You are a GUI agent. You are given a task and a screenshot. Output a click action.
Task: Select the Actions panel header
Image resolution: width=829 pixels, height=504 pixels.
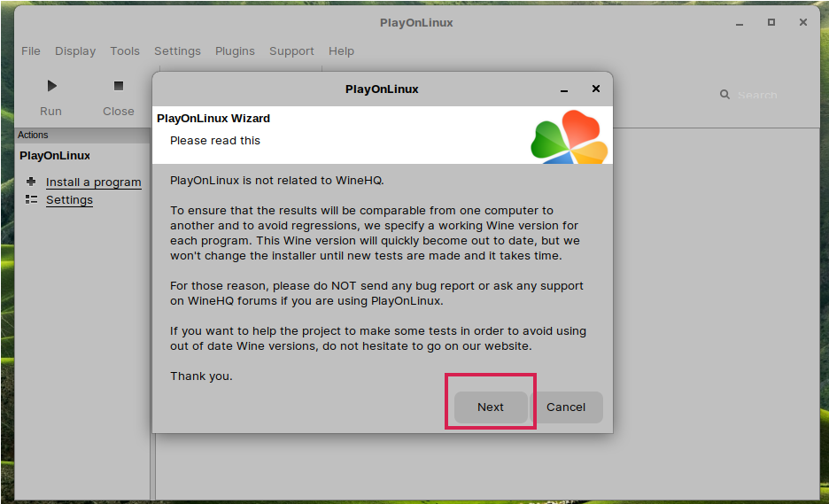point(82,135)
